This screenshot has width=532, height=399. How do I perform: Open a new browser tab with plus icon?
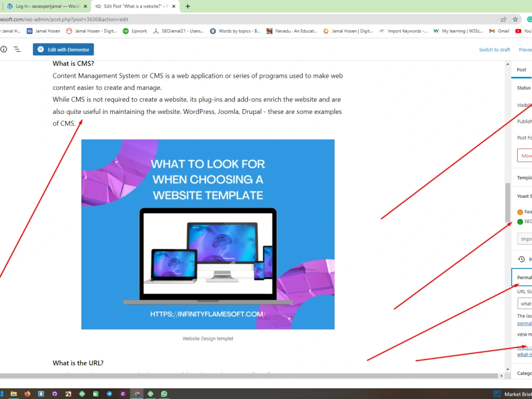click(188, 6)
